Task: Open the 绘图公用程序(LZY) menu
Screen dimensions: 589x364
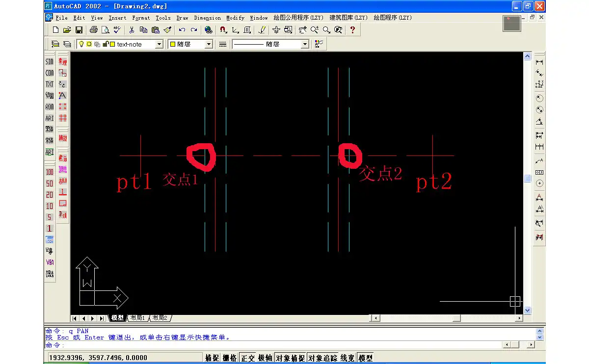Action: [x=298, y=18]
